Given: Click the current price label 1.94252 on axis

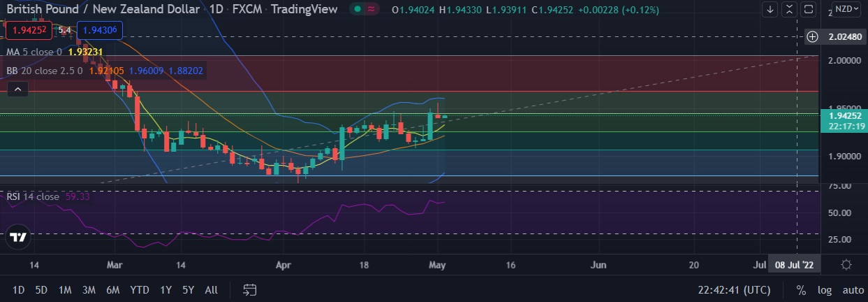Looking at the screenshot, I should point(846,115).
